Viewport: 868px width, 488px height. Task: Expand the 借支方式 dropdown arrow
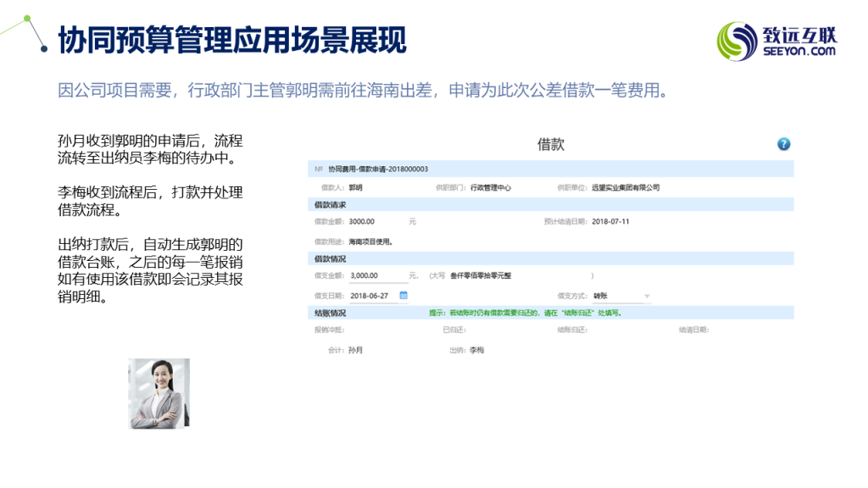[647, 297]
